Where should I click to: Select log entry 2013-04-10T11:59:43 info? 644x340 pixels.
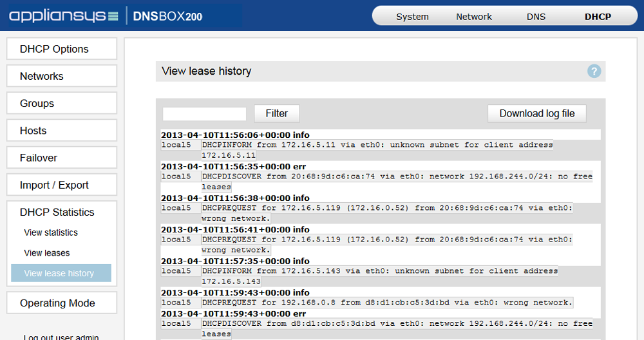coord(235,293)
